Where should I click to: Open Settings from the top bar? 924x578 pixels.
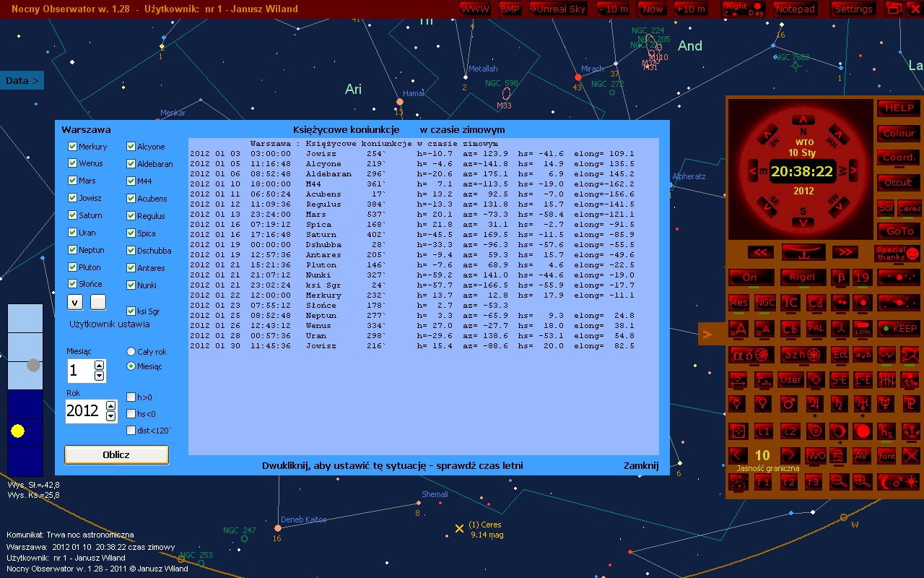(854, 9)
